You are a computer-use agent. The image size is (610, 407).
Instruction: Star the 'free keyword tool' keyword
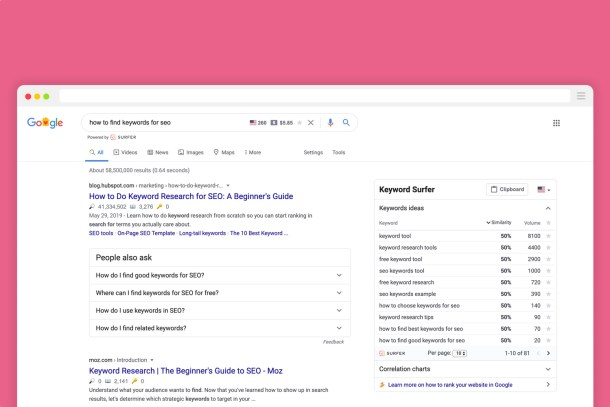click(x=549, y=259)
